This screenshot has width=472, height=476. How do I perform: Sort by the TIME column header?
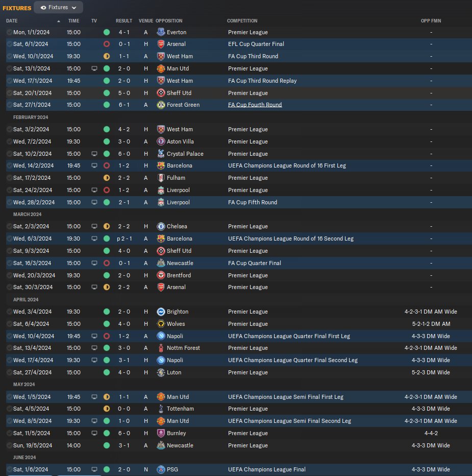point(73,20)
